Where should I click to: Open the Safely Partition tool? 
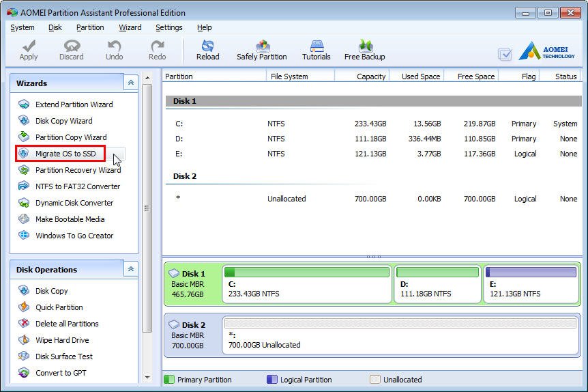pyautogui.click(x=261, y=50)
